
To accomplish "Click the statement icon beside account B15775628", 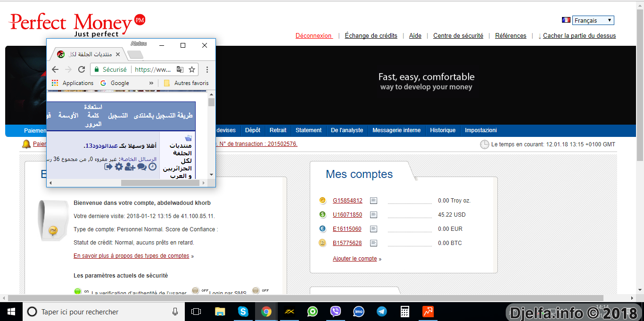I will [x=373, y=243].
